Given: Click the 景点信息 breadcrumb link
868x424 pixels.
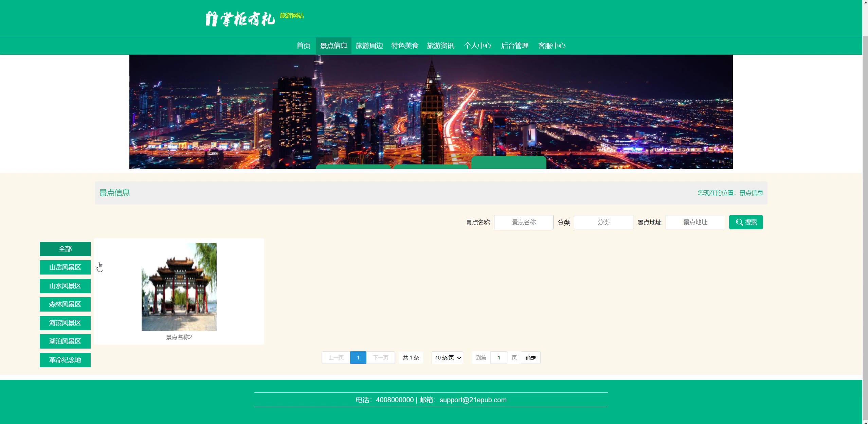Looking at the screenshot, I should pos(751,193).
